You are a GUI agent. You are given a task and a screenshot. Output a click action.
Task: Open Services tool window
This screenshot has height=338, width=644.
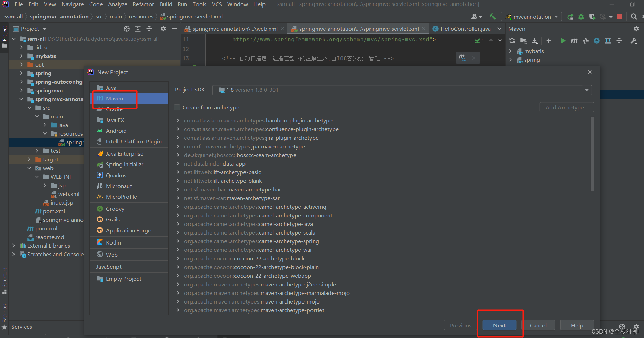coord(21,327)
